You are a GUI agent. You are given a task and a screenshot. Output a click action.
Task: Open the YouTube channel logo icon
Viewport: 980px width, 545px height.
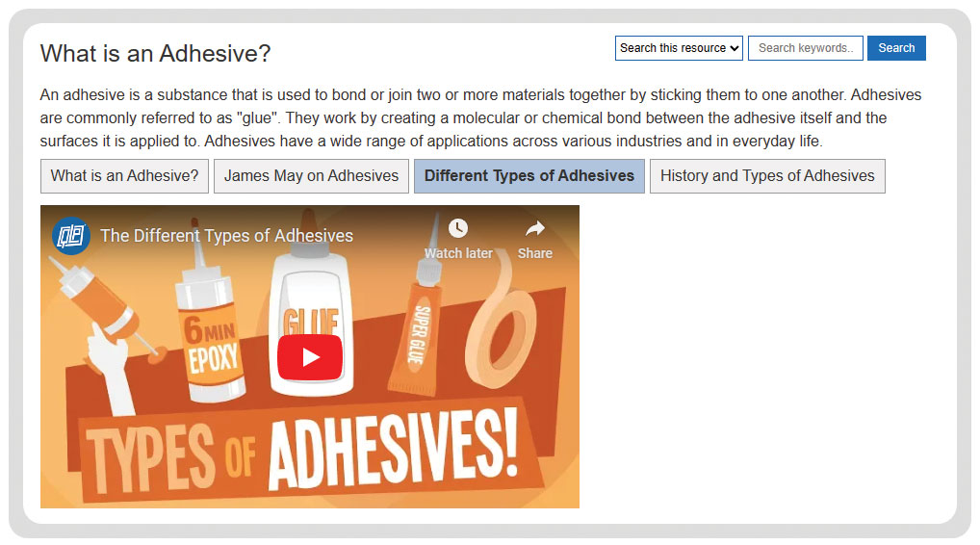(x=70, y=236)
